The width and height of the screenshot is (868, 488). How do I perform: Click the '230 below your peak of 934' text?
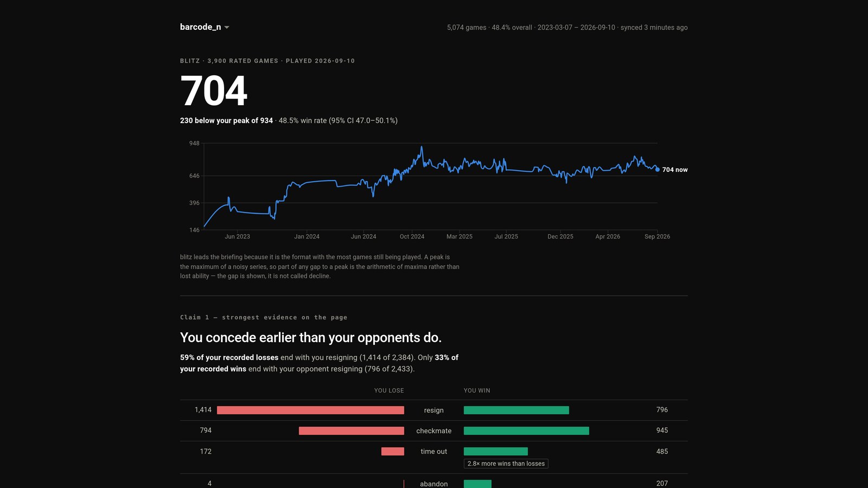point(226,120)
